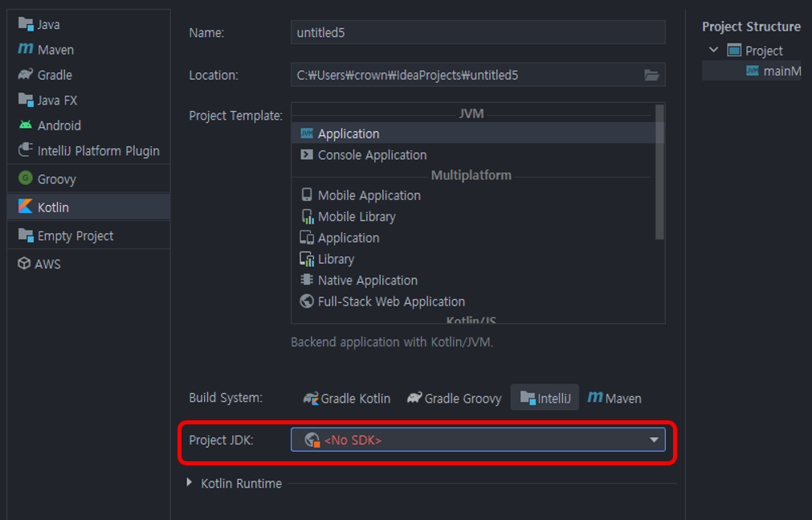Screen dimensions: 812x520
Task: Click the 'Backend application with Kotlin/JVM.' description
Action: (392, 342)
